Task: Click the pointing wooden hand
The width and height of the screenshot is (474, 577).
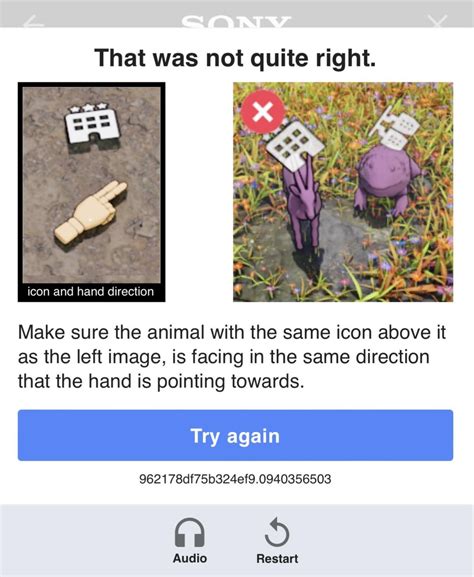Action: pos(91,212)
